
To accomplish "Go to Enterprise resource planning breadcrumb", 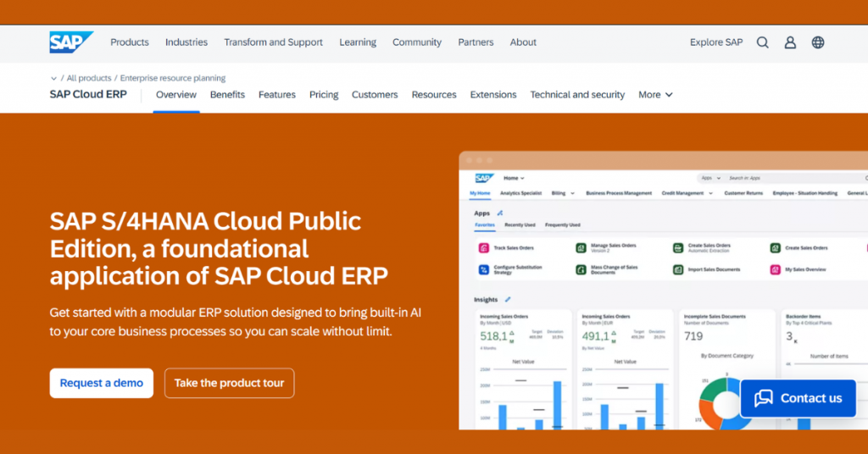I will click(x=173, y=78).
